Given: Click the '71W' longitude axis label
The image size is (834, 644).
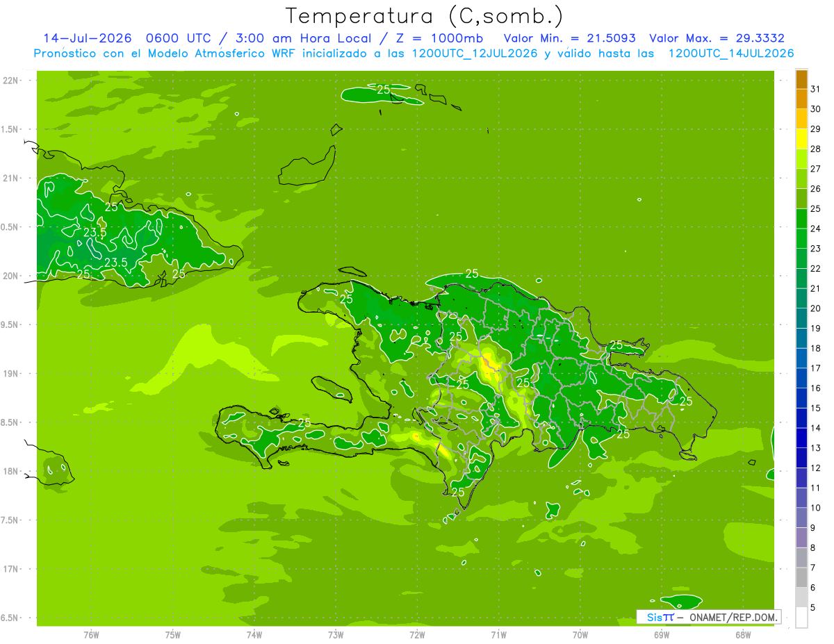Looking at the screenshot, I should [498, 634].
